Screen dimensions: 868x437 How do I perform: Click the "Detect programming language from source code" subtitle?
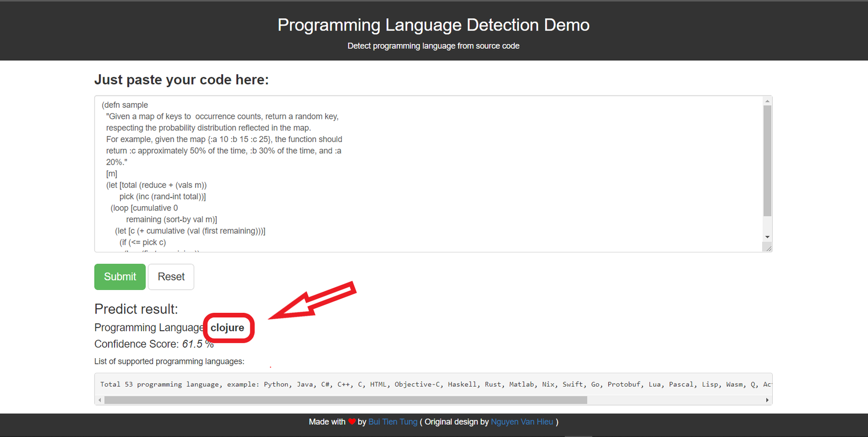click(433, 46)
